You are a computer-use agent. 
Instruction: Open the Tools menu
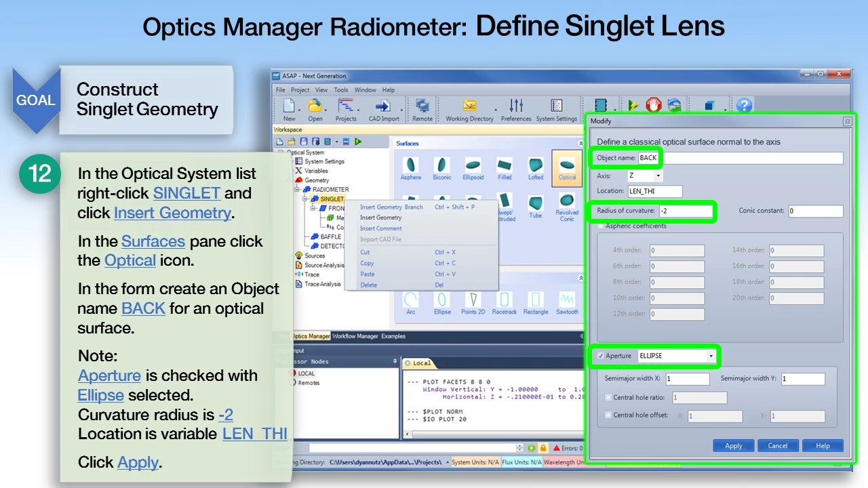[341, 89]
